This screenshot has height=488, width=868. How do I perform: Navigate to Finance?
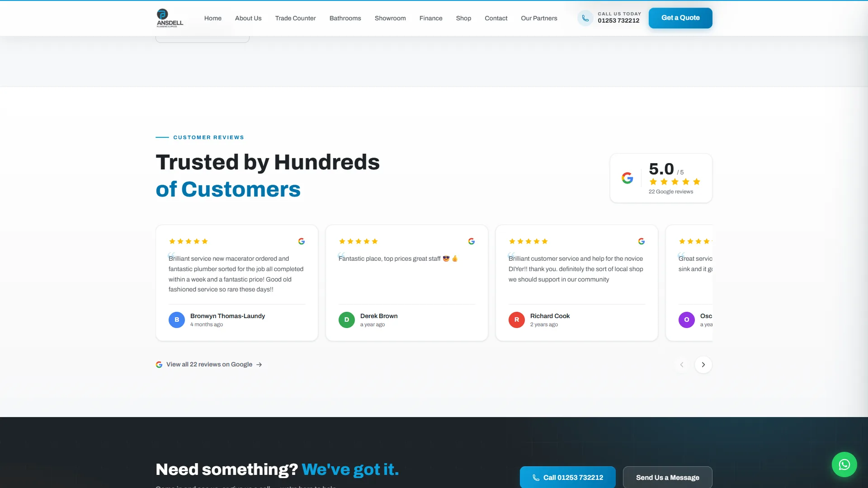pyautogui.click(x=431, y=18)
